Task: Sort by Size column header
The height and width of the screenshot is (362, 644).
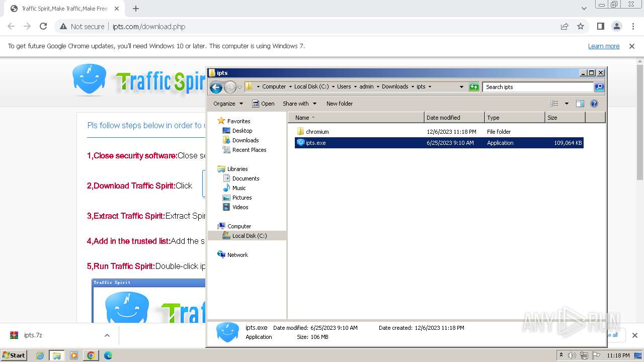Action: coord(565,118)
